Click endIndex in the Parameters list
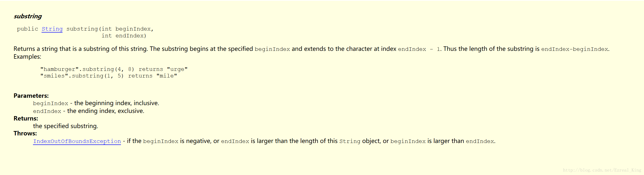Image resolution: width=644 pixels, height=175 pixels. [47, 111]
